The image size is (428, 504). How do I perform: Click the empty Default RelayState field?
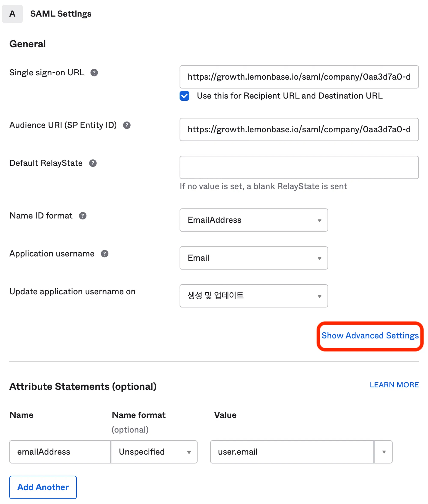pos(299,167)
